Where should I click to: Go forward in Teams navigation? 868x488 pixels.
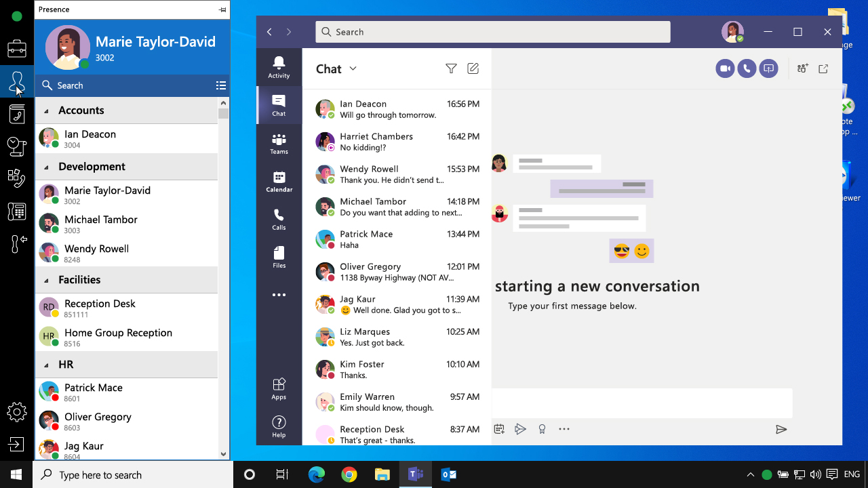[289, 32]
